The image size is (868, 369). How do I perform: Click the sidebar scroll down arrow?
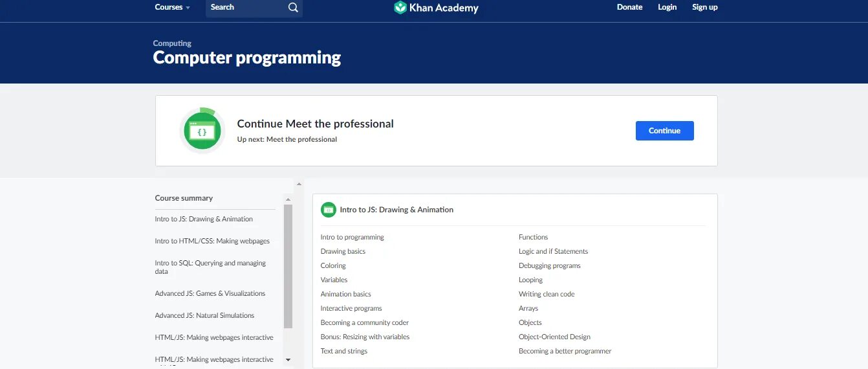[288, 360]
